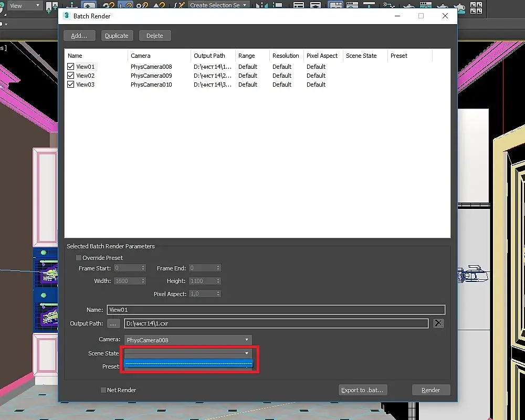Click the Render Production teapot icon
Screen dimensions: 525x420
442,6
